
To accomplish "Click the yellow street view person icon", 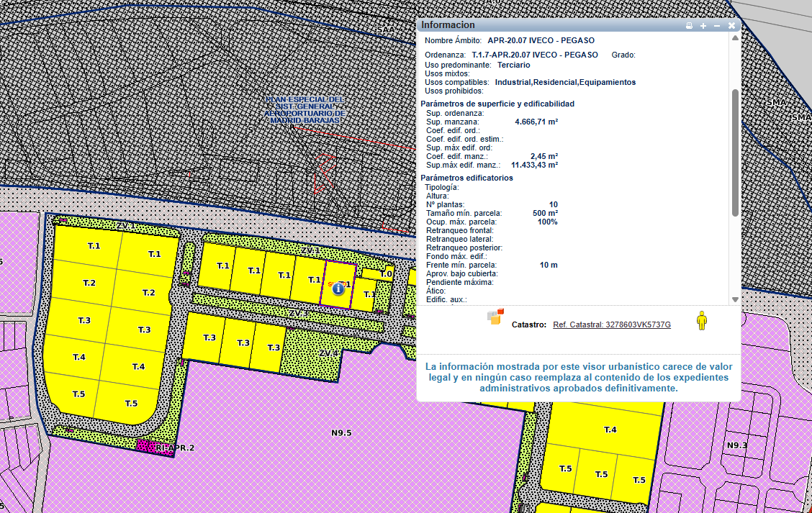I will pos(702,321).
